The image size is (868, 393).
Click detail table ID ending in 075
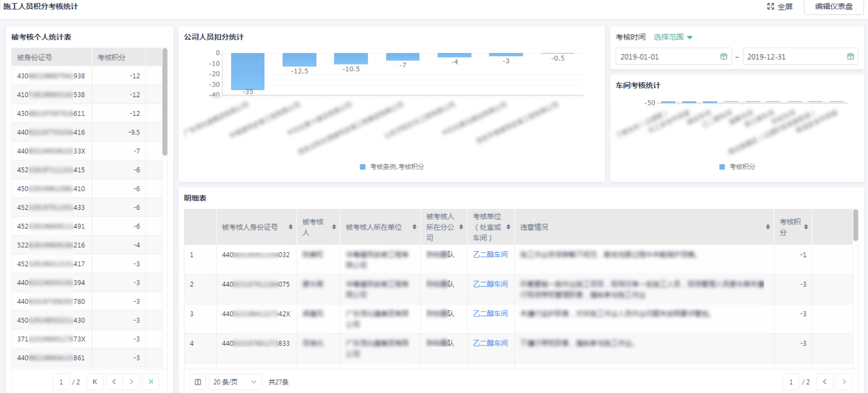[256, 284]
